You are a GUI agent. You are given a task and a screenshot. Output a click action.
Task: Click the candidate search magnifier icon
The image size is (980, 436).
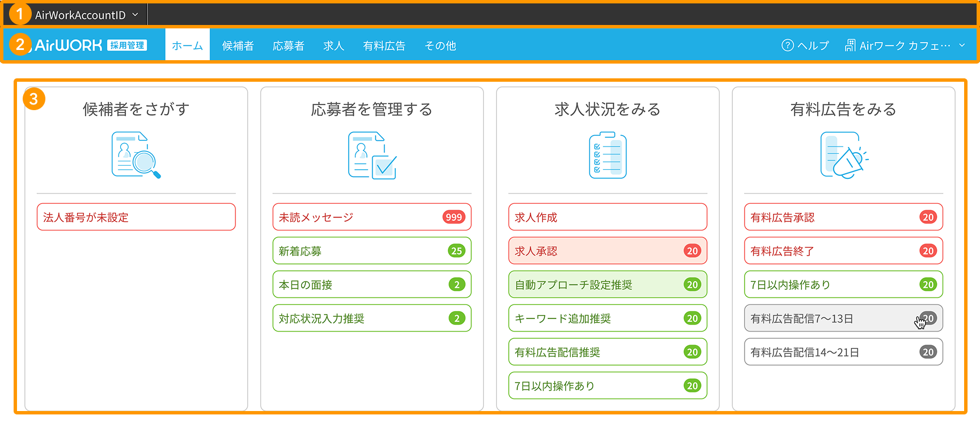(x=136, y=155)
